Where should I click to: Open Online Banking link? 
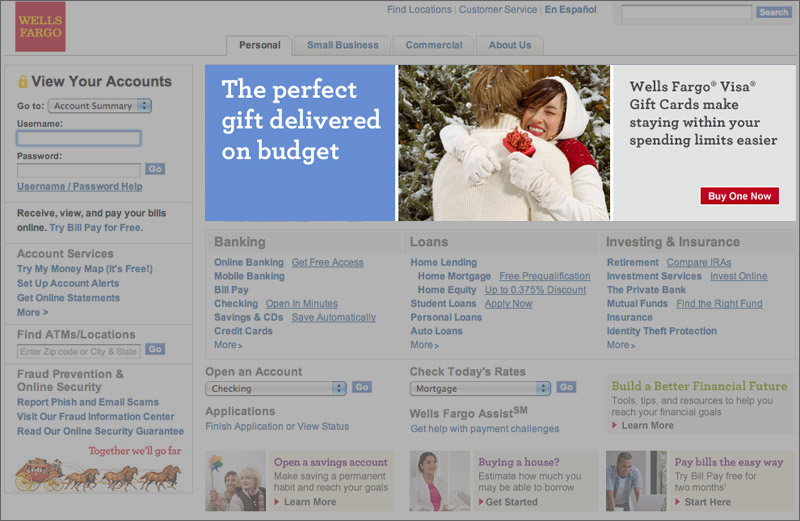[x=248, y=262]
